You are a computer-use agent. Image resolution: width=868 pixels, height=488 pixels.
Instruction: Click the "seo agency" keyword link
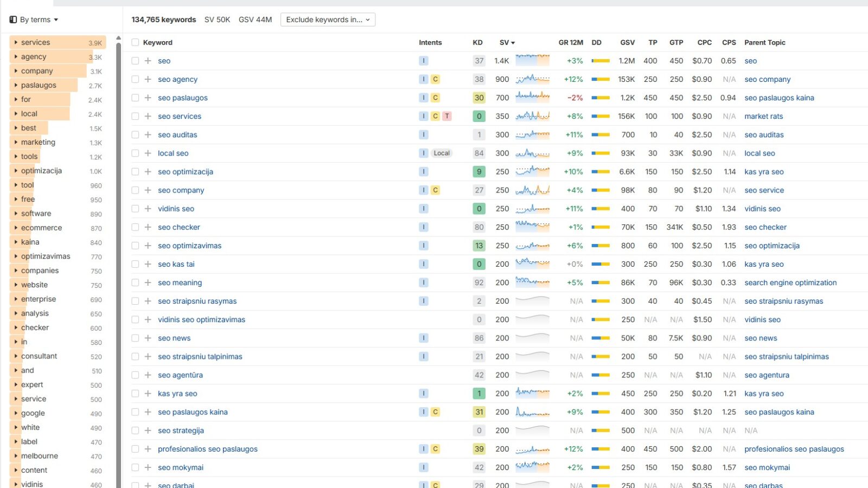[x=177, y=79]
